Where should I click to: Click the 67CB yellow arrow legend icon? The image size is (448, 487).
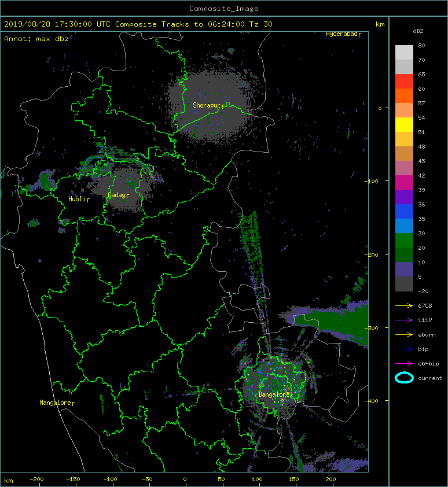404,305
